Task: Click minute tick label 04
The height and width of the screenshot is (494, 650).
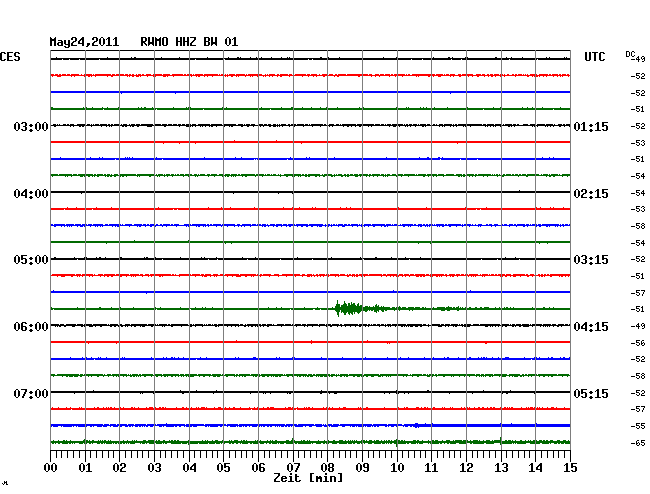Action: (x=189, y=467)
